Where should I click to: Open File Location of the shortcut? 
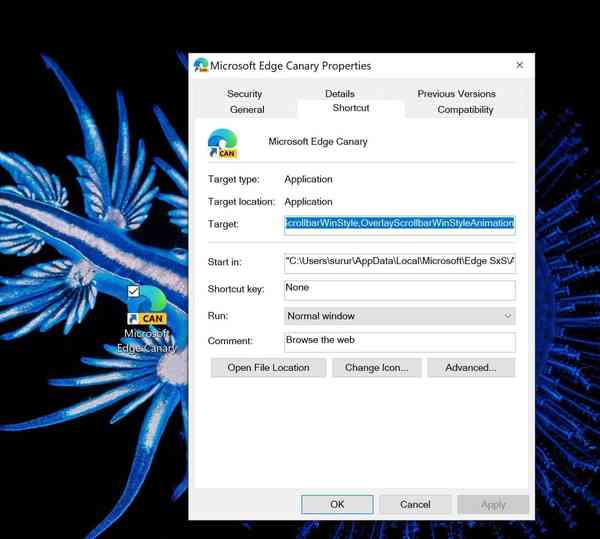pos(268,368)
